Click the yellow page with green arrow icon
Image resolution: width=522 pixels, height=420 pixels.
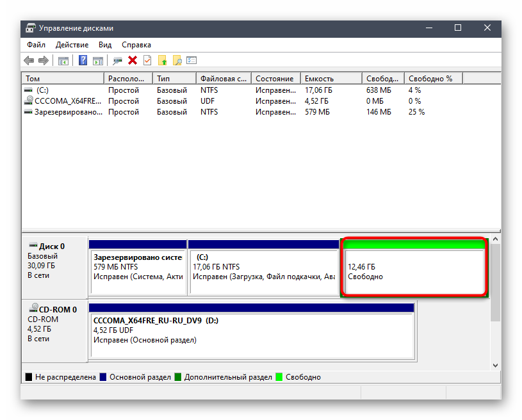pos(163,60)
